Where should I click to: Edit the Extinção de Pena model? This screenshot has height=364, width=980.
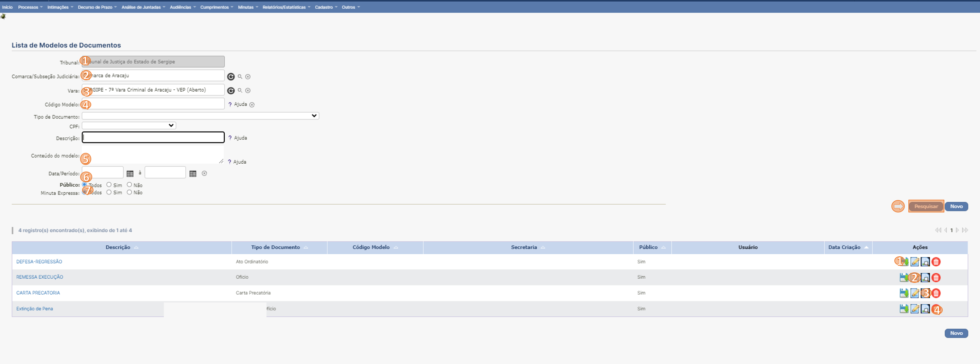[915, 308]
